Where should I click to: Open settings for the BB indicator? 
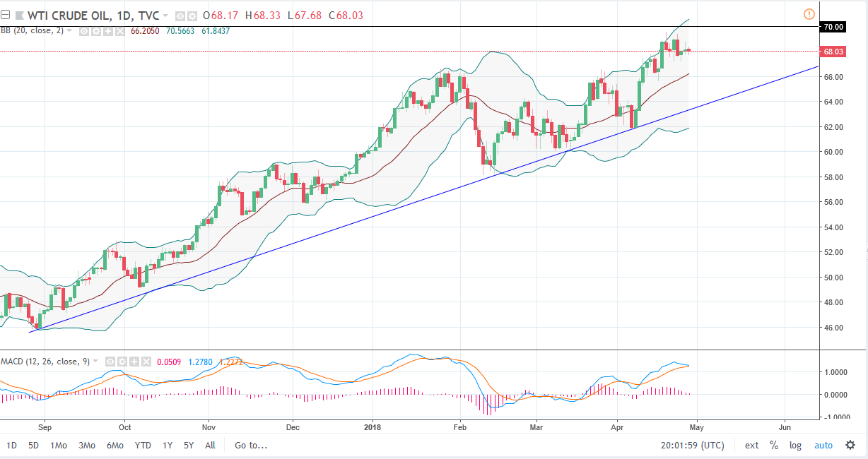[x=97, y=31]
